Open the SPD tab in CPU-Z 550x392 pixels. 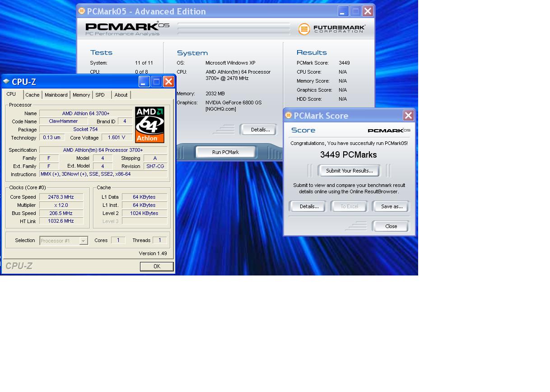[100, 95]
